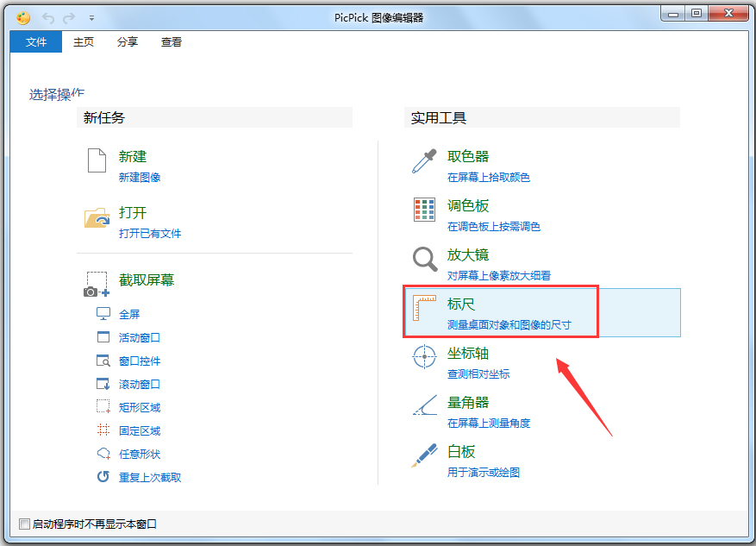756x546 pixels.
Task: Click the Redo arrow in title bar
Action: (69, 18)
